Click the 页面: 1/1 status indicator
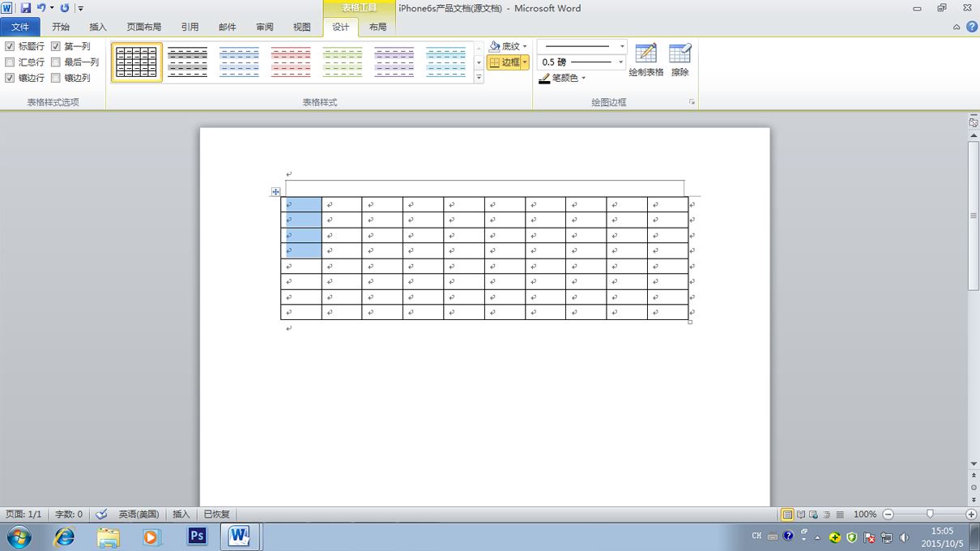 click(23, 515)
